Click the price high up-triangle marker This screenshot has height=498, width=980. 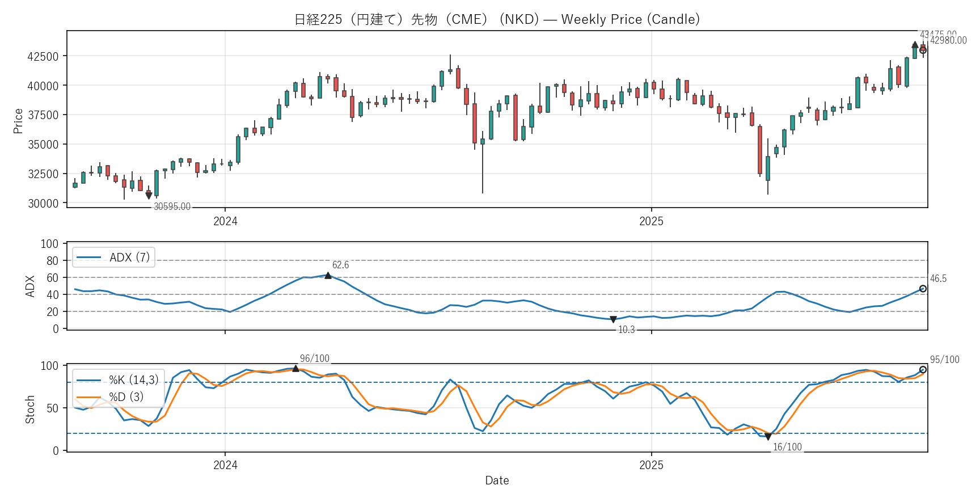point(915,44)
